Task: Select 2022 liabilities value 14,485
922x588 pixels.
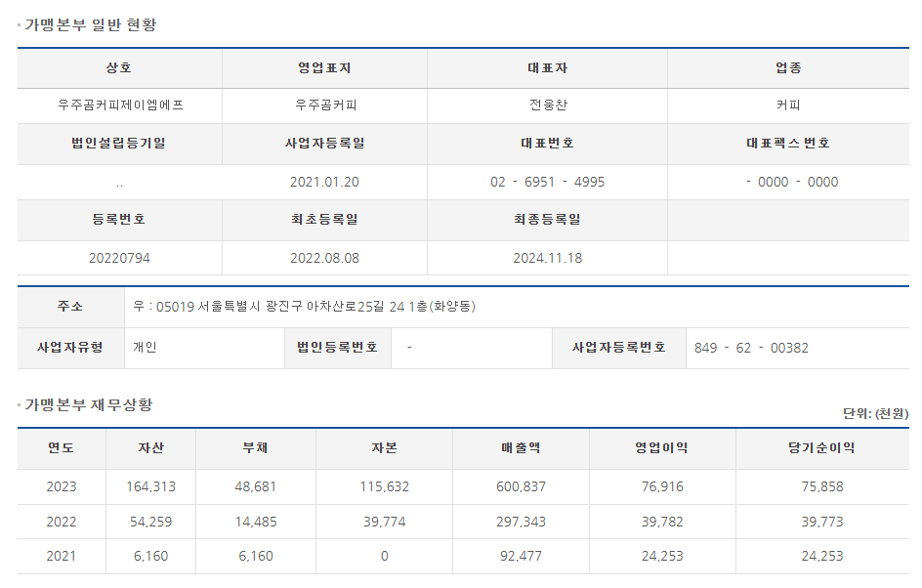Action: click(256, 523)
